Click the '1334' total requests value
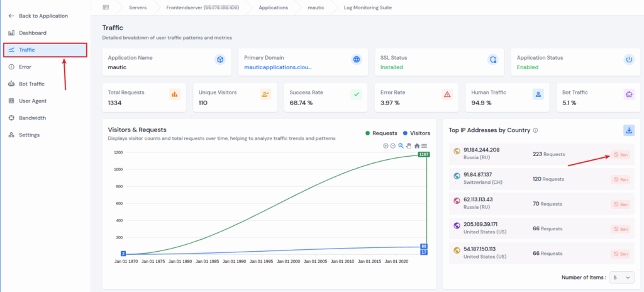This screenshot has height=292, width=644. point(114,103)
